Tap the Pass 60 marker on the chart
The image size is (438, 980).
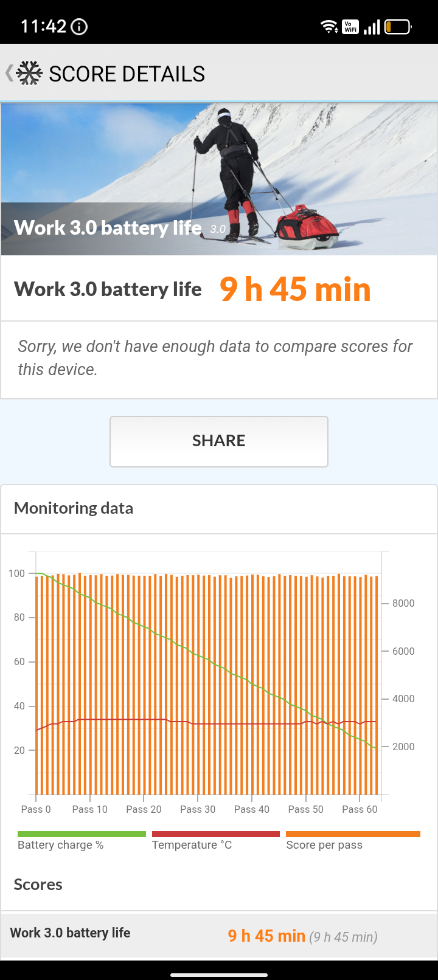click(360, 809)
